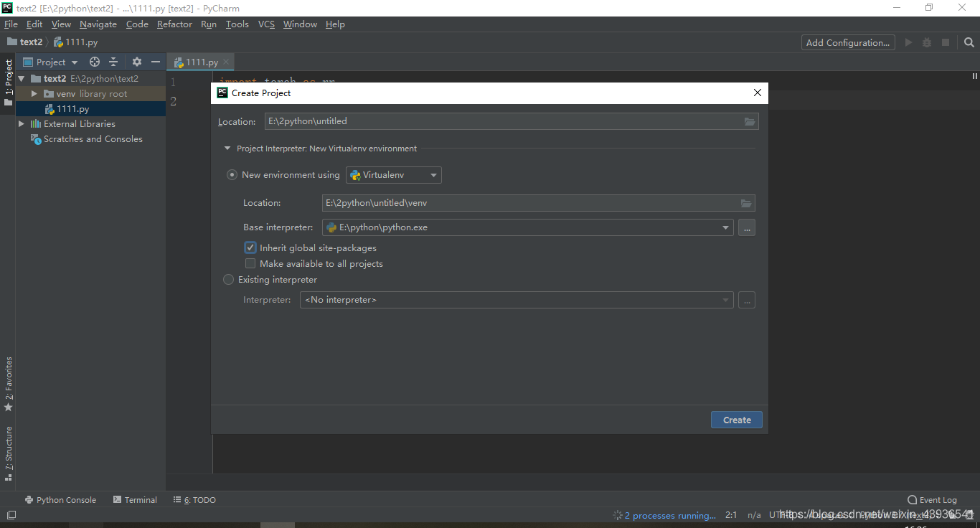Uncheck Inherit global site-packages
The image size is (980, 528).
click(x=250, y=247)
